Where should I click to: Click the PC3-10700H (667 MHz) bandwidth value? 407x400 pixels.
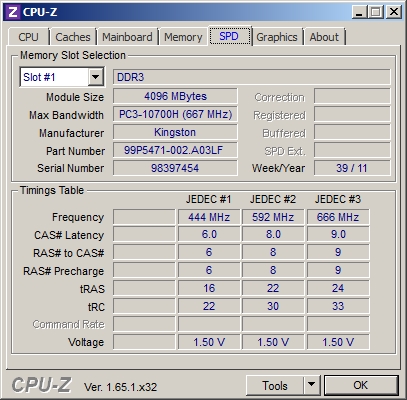point(175,114)
